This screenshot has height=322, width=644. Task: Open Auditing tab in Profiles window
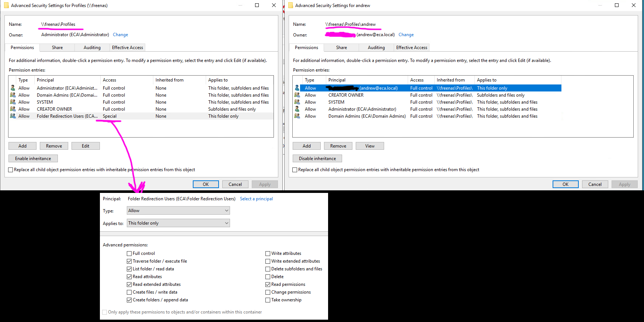coord(92,48)
